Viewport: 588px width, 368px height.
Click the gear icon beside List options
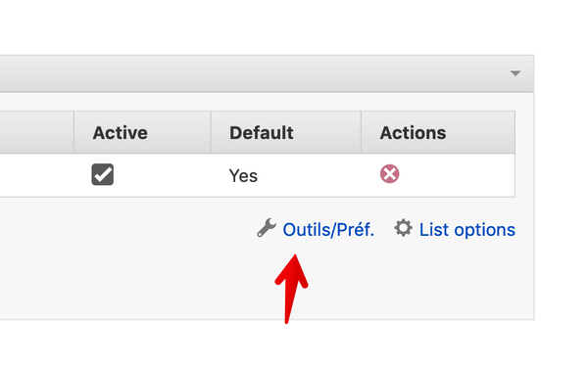point(403,228)
